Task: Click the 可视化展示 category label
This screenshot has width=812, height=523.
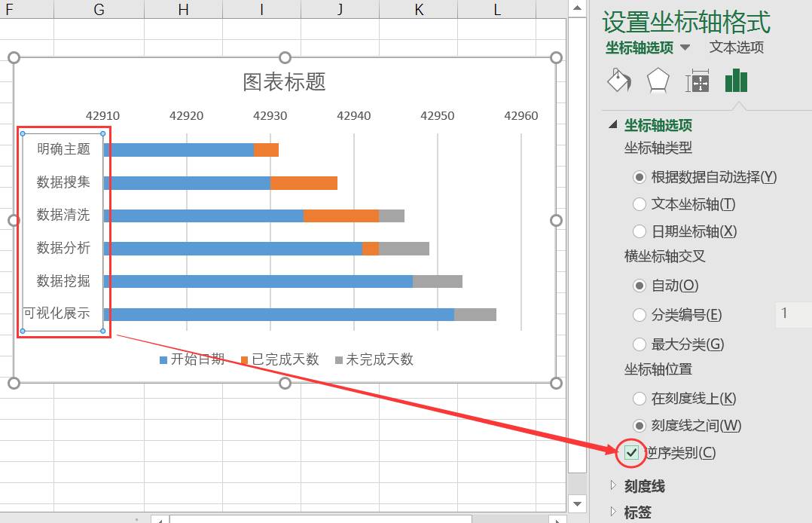Action: pyautogui.click(x=57, y=313)
